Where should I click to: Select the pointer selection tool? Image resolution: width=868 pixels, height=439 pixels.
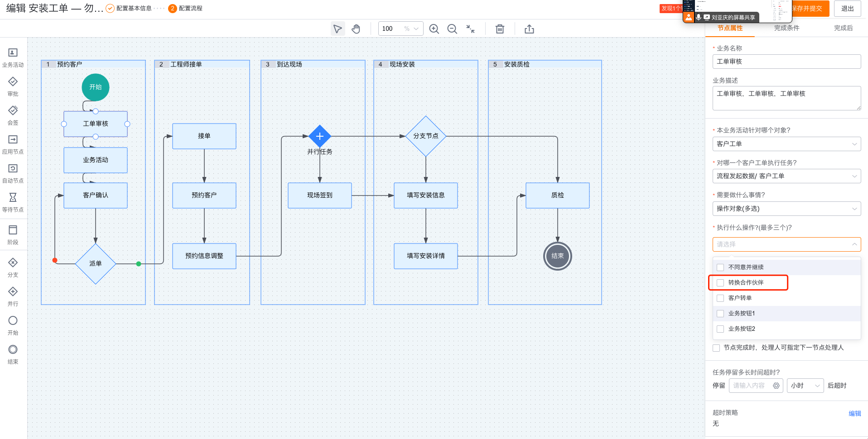(338, 29)
